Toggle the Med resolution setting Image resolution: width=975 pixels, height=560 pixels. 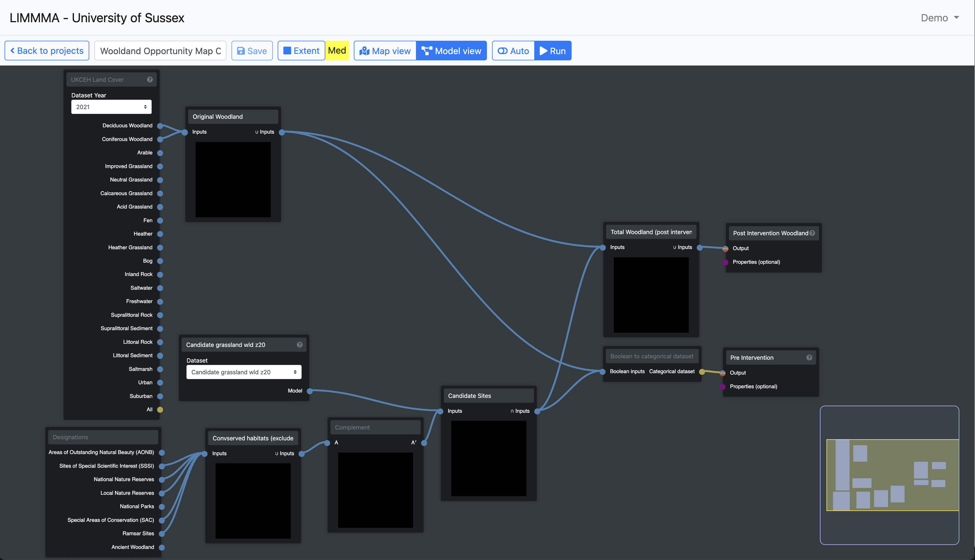tap(337, 51)
